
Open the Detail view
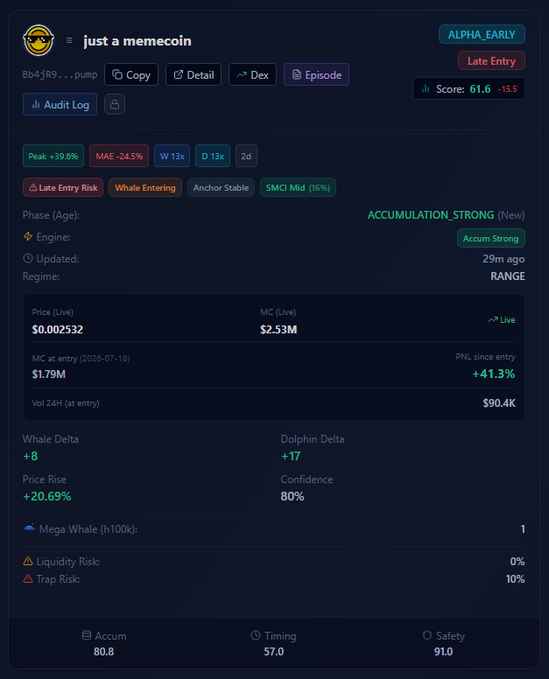(x=194, y=75)
